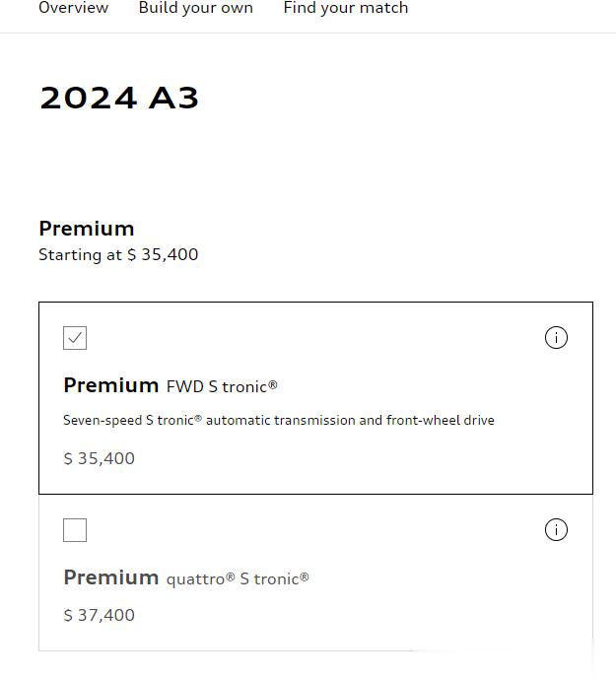The height and width of the screenshot is (678, 616).
Task: Click bold Premium word in FWD card
Action: click(111, 385)
